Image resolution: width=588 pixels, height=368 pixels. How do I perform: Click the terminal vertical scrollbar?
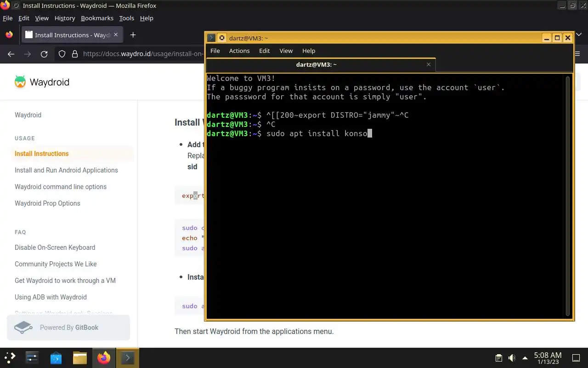point(568,196)
